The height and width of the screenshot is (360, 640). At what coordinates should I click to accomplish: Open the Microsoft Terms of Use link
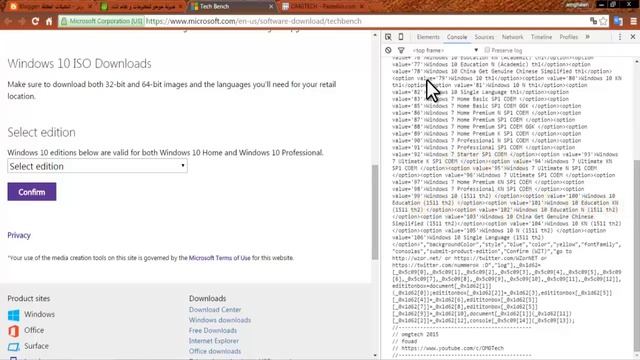pyautogui.click(x=220, y=258)
